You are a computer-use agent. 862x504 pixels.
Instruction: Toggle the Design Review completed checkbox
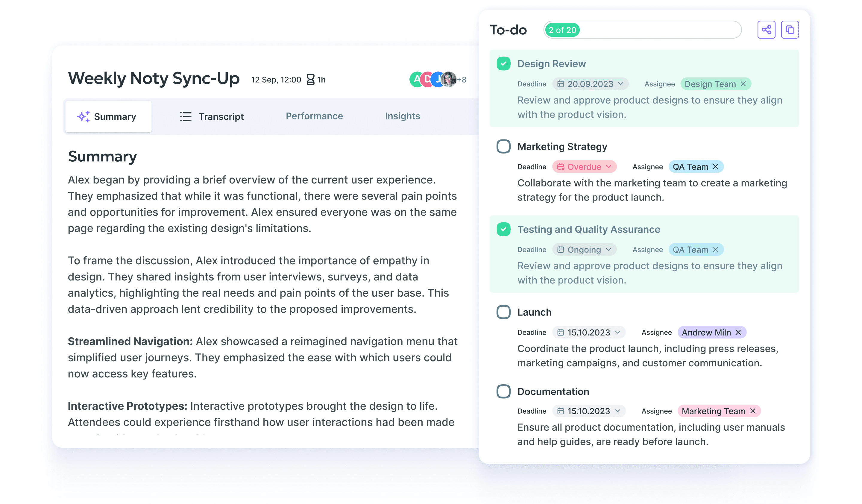click(504, 64)
